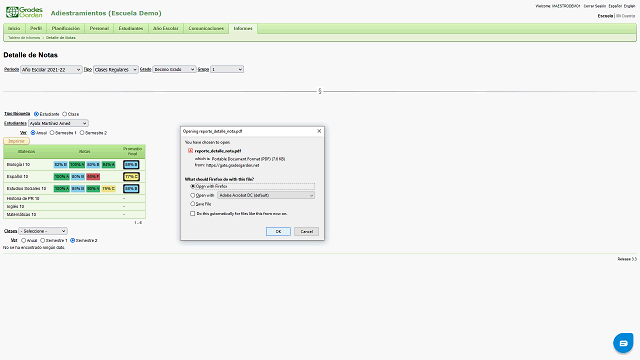Click the Promedio Final column header
Image resolution: width=640 pixels, height=360 pixels.
[132, 151]
